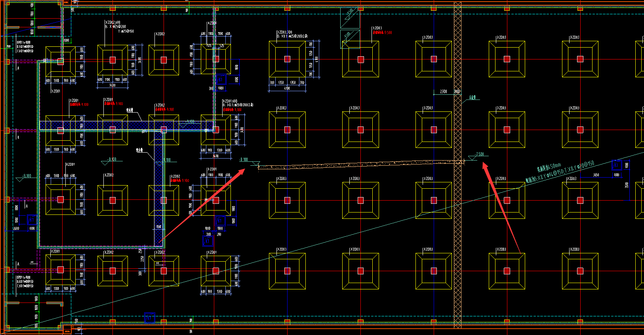Select the green 配筋 B:X&Y rebar annotation
The image size is (644, 335).
560,172
